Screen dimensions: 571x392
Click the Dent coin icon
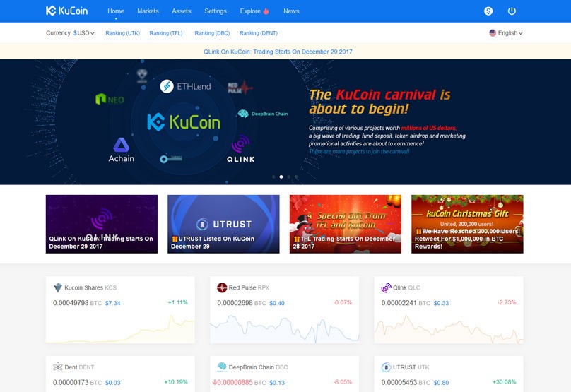click(58, 367)
